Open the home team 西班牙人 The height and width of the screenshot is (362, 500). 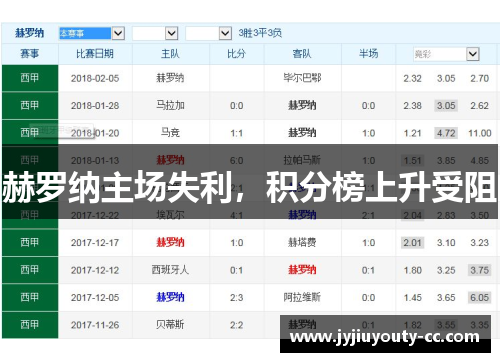170,270
